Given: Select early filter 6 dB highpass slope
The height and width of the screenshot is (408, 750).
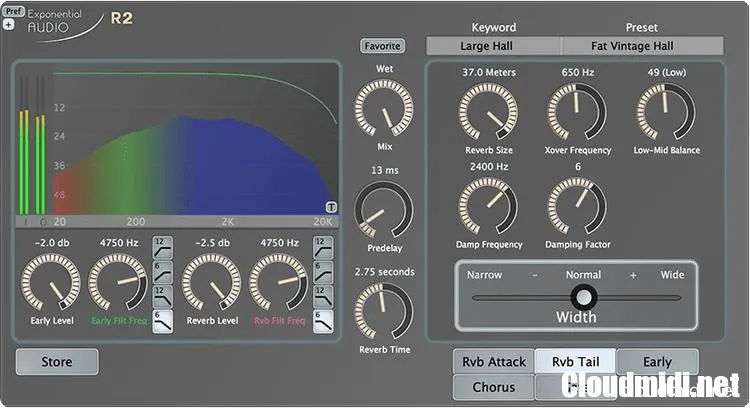Looking at the screenshot, I should 161,271.
